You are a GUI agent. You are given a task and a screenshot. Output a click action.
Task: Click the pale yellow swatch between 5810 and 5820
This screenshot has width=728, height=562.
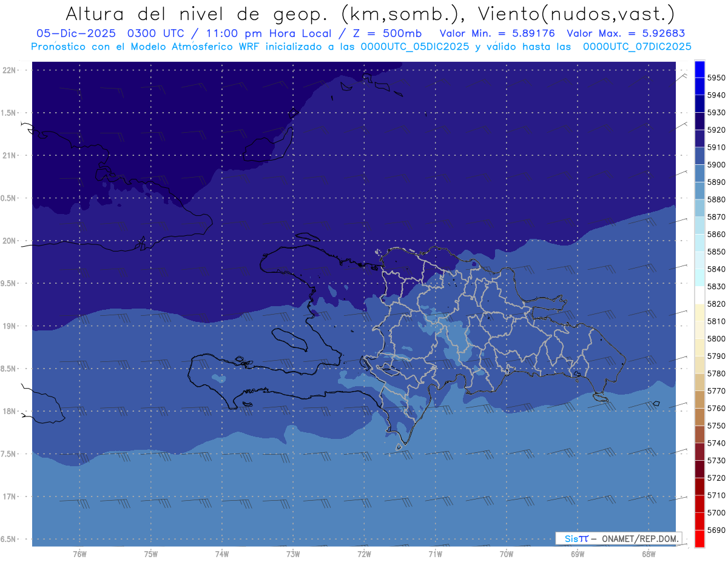(x=699, y=312)
